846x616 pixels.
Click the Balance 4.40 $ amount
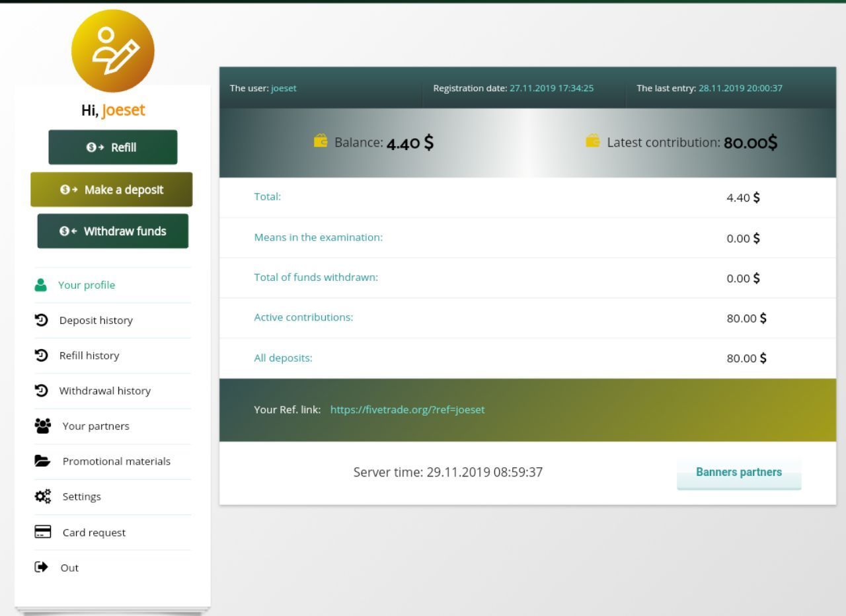(x=410, y=143)
